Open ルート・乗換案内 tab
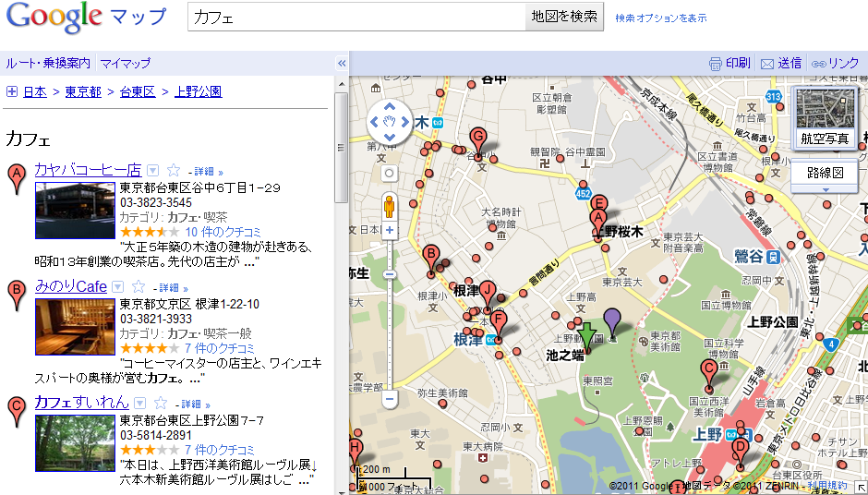This screenshot has height=495, width=868. 48,63
